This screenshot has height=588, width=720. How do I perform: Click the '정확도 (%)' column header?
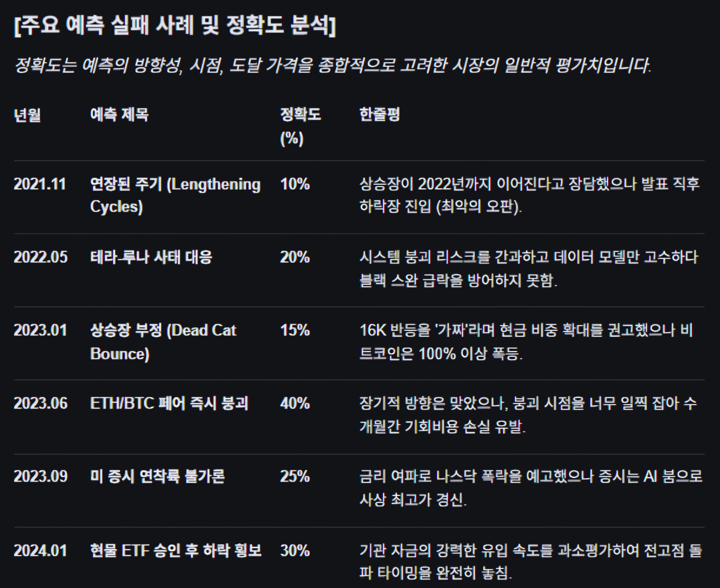click(300, 126)
